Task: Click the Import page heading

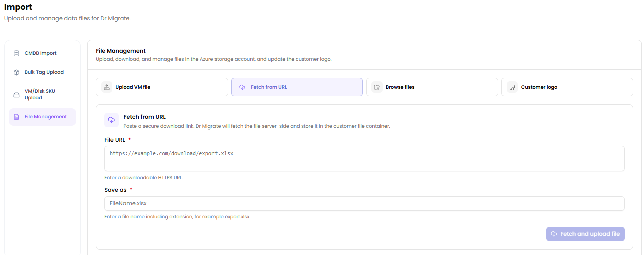Action: pos(18,7)
